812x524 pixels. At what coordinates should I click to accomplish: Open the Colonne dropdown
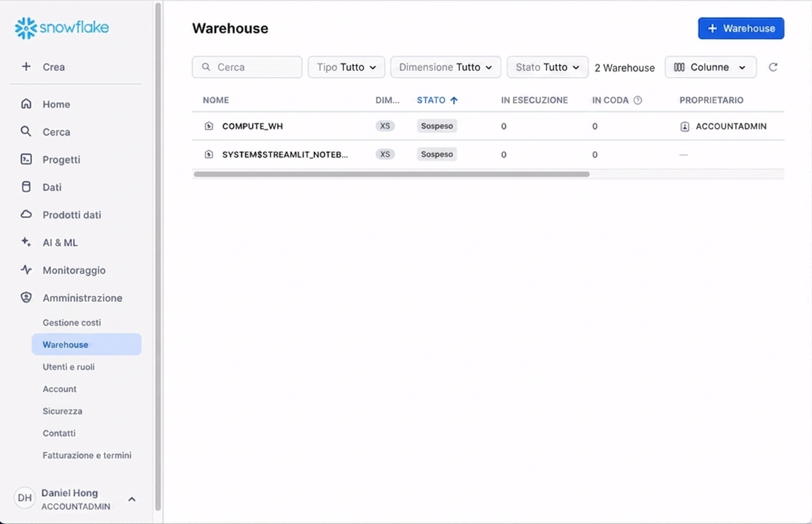click(711, 67)
